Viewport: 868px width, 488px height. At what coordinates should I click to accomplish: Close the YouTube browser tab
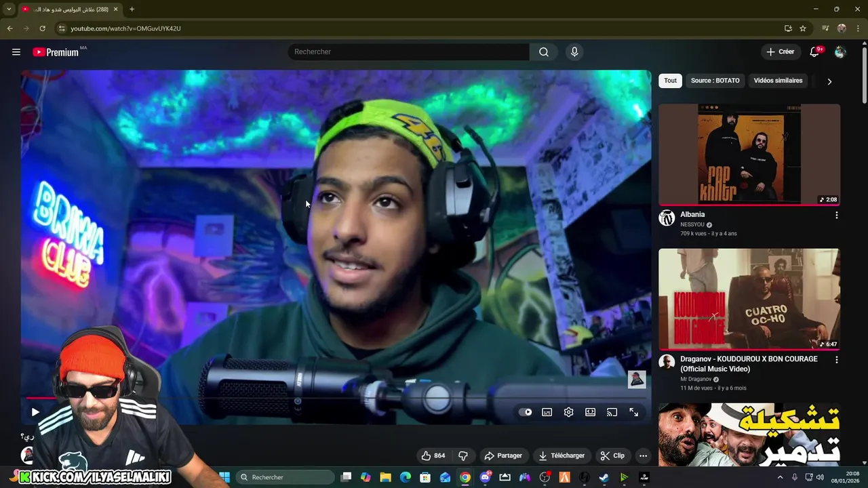point(115,9)
